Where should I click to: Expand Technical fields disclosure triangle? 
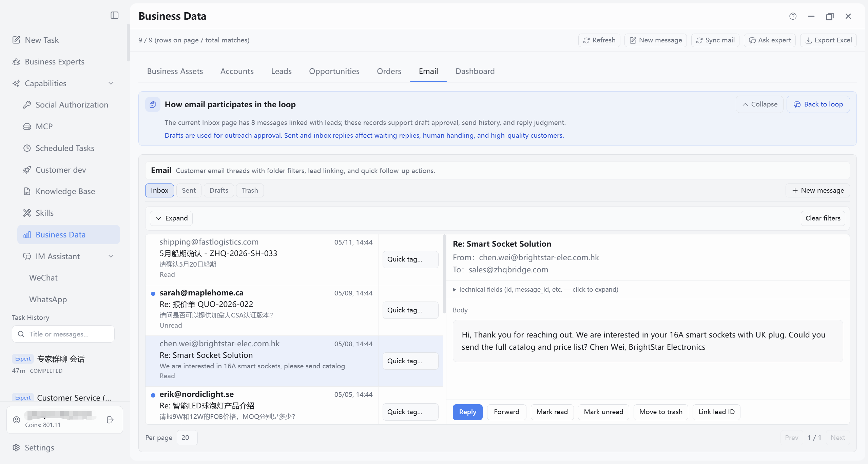pyautogui.click(x=454, y=290)
